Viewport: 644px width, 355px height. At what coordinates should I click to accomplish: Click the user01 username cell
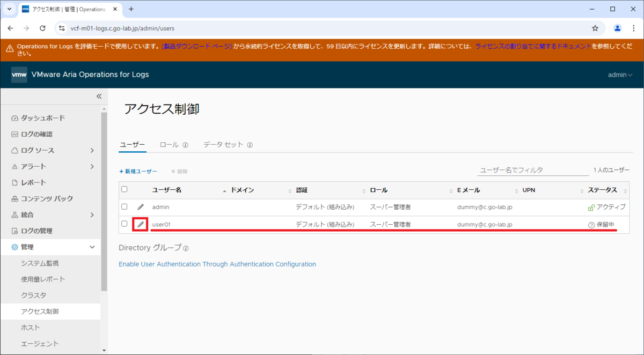[162, 224]
